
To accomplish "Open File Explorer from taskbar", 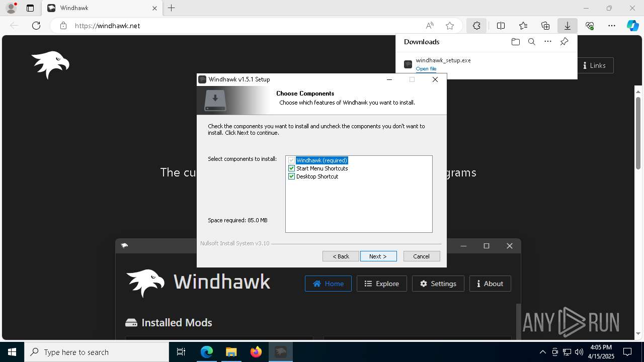I will (x=231, y=352).
